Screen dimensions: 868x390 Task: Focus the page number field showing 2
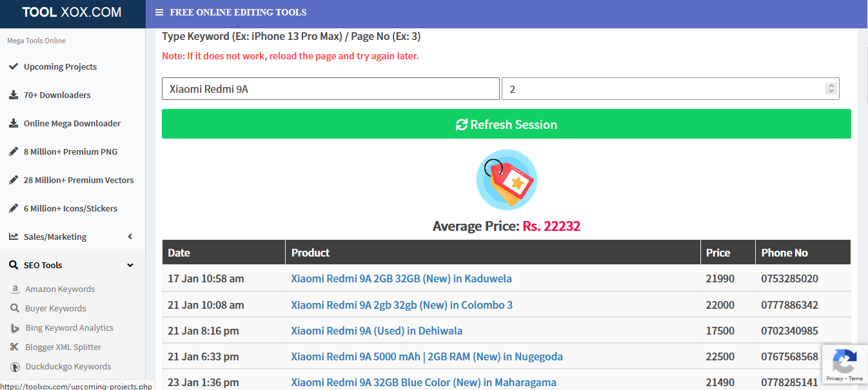coord(671,89)
